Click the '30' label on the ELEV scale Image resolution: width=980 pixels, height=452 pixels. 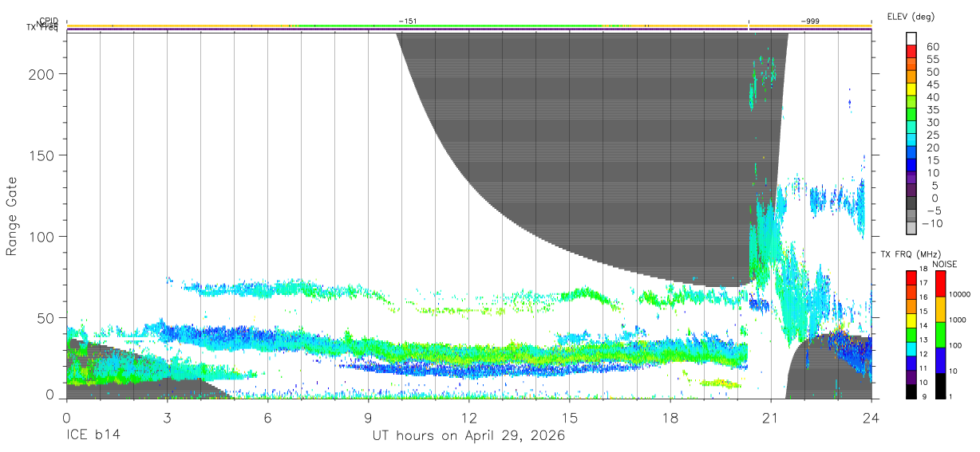pos(933,123)
